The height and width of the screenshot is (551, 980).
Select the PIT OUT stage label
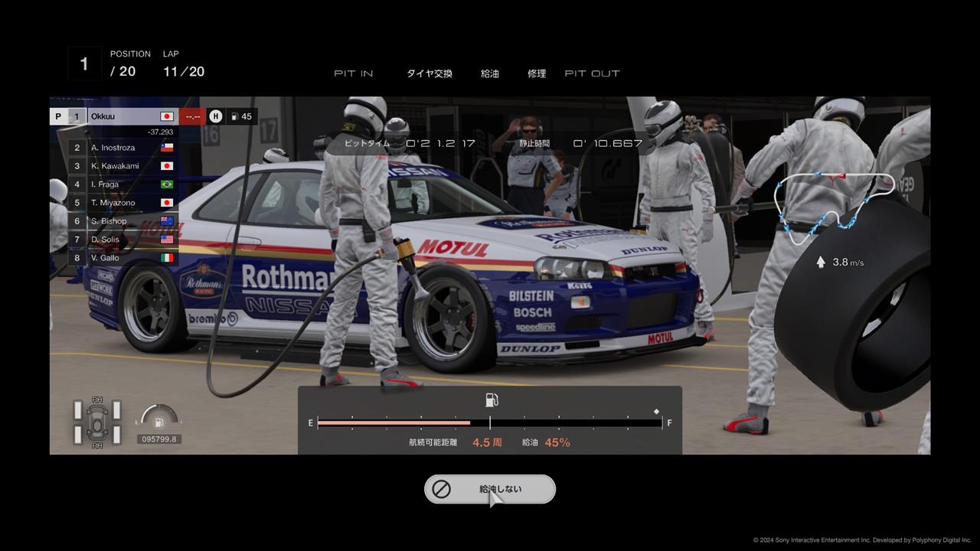(x=593, y=73)
